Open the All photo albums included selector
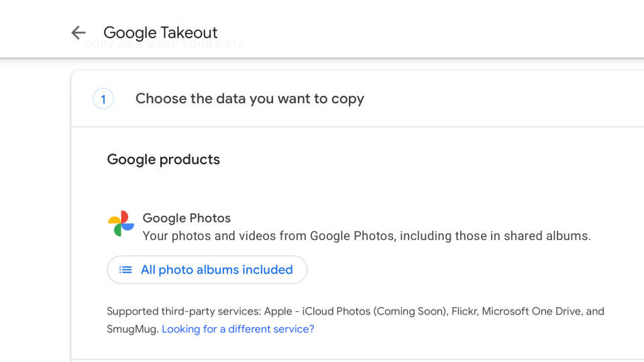 point(207,270)
